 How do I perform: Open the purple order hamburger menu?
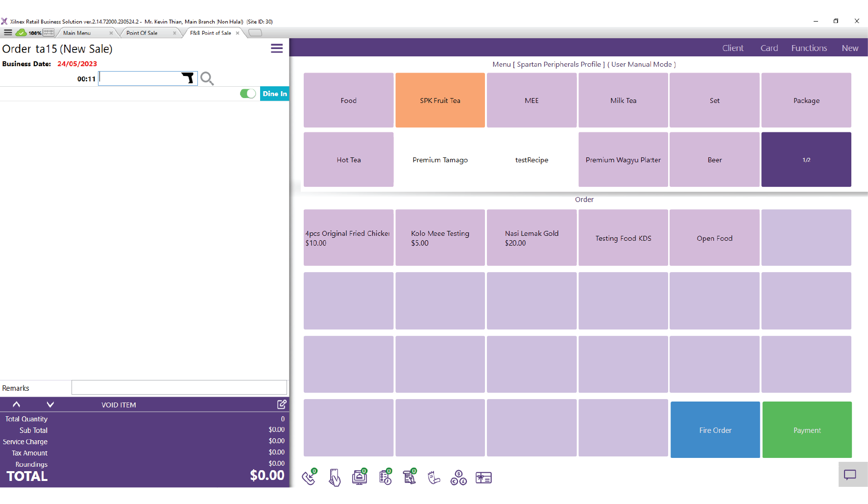[277, 48]
